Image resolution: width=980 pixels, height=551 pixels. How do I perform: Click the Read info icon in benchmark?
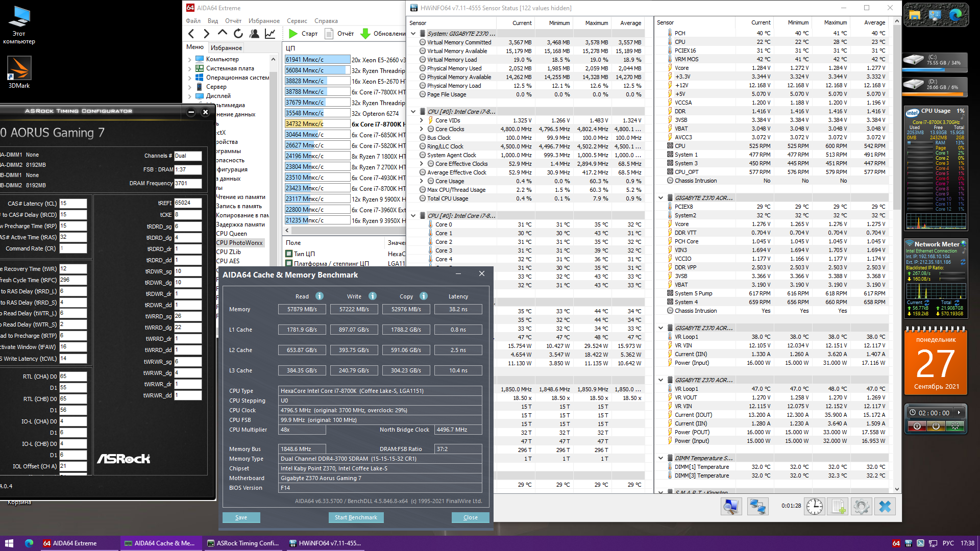[320, 296]
